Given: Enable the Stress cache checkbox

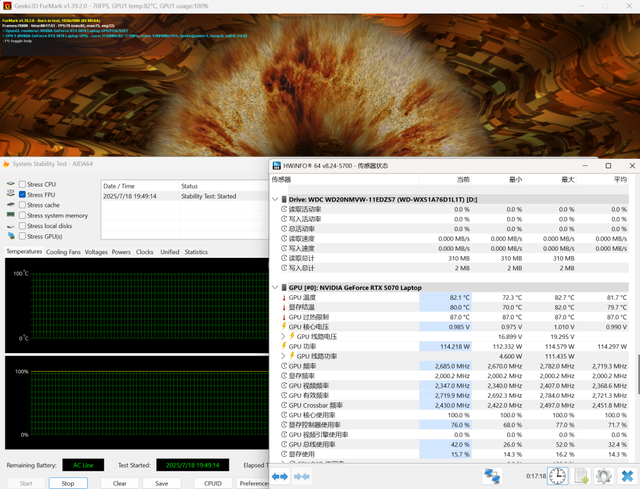Looking at the screenshot, I should [22, 205].
